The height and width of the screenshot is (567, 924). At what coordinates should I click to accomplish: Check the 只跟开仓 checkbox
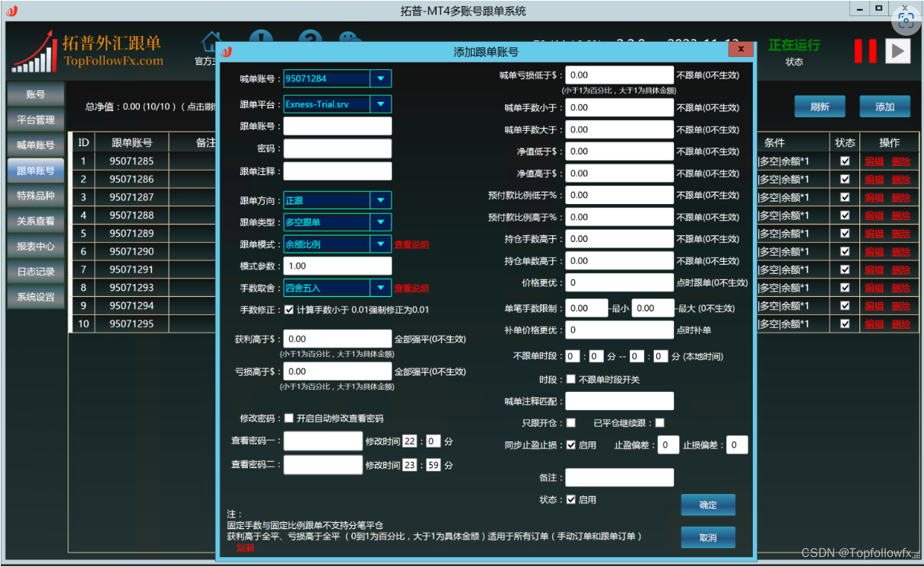571,423
